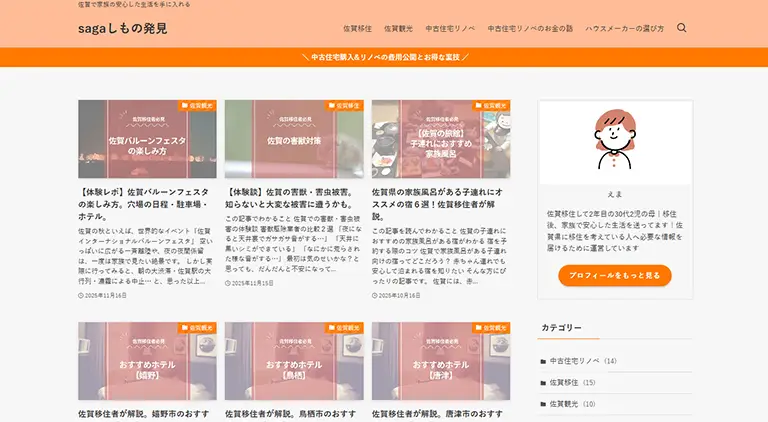
Task: Open 佐賀バルーンフェスタの楽しみ方 thumbnail
Action: pos(147,139)
